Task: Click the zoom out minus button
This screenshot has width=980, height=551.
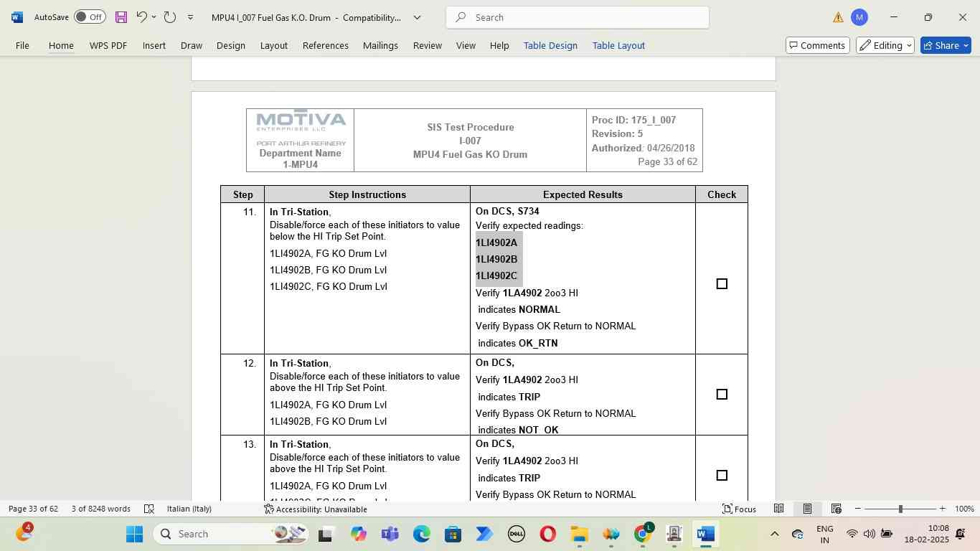Action: tap(857, 509)
